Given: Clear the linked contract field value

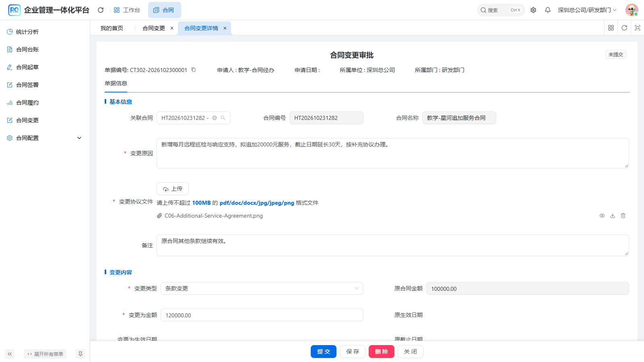Looking at the screenshot, I should pyautogui.click(x=215, y=118).
